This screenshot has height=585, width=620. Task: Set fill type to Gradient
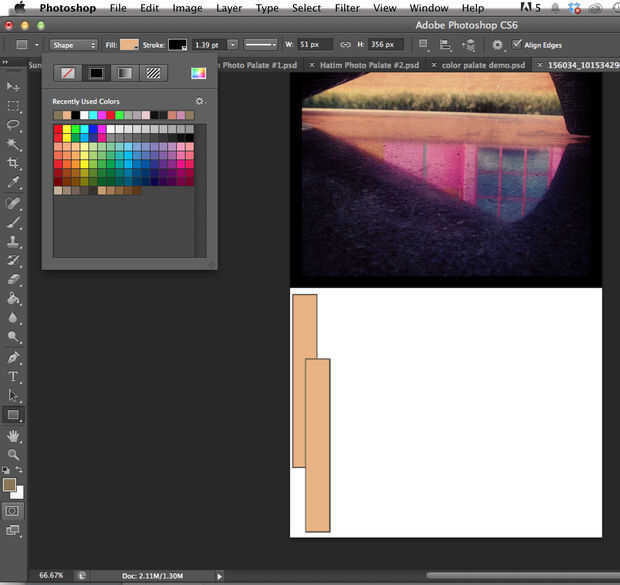[x=125, y=73]
